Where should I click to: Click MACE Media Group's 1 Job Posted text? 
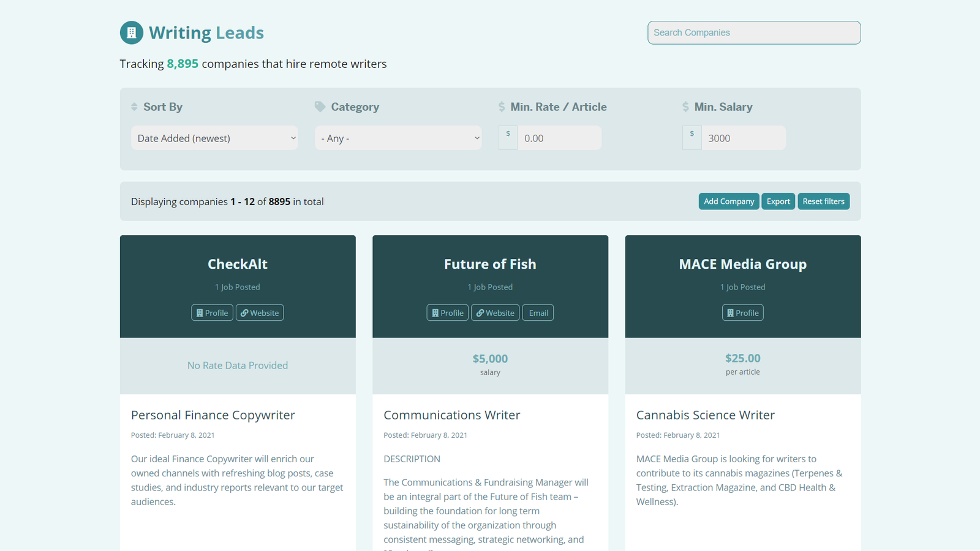coord(743,287)
